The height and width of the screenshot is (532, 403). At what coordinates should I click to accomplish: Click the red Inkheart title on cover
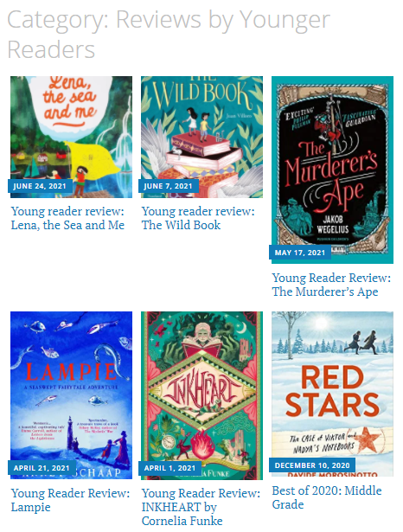pos(202,395)
